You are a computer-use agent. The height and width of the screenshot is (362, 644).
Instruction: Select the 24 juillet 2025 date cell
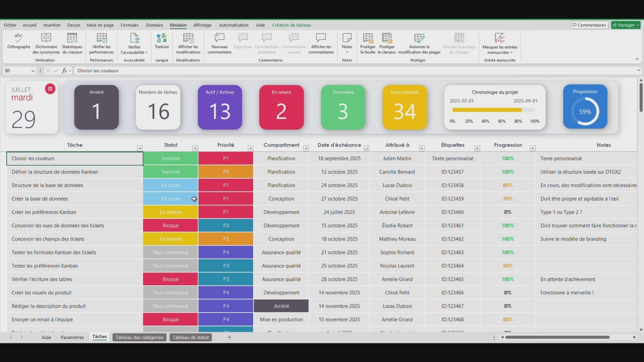(x=339, y=212)
